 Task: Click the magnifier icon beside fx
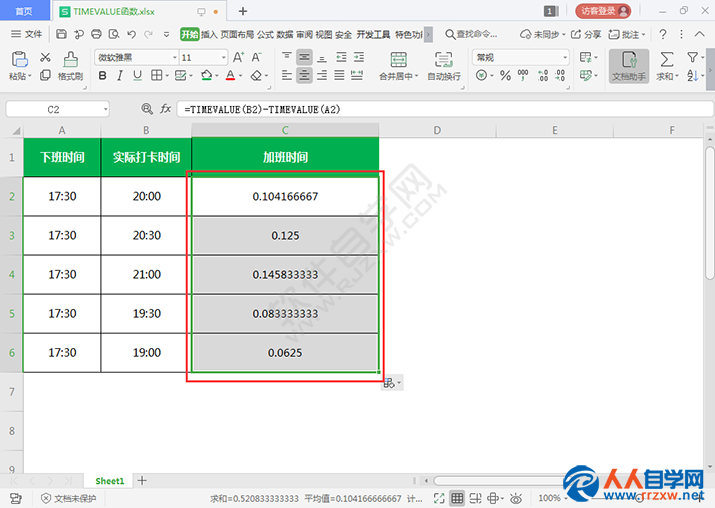(x=147, y=109)
